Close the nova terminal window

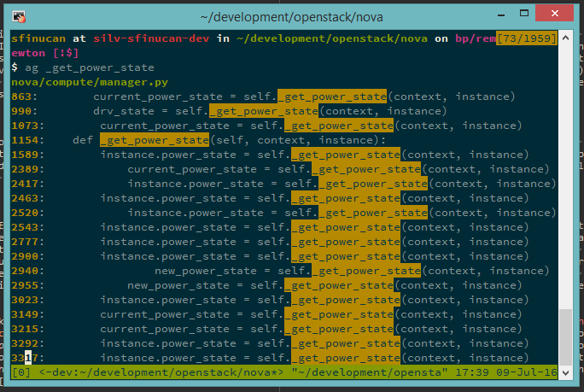[x=555, y=14]
